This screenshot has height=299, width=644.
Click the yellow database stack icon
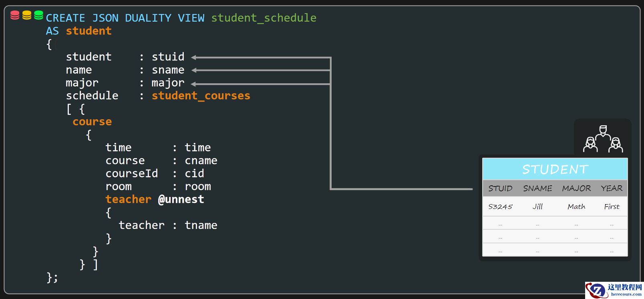click(x=27, y=15)
